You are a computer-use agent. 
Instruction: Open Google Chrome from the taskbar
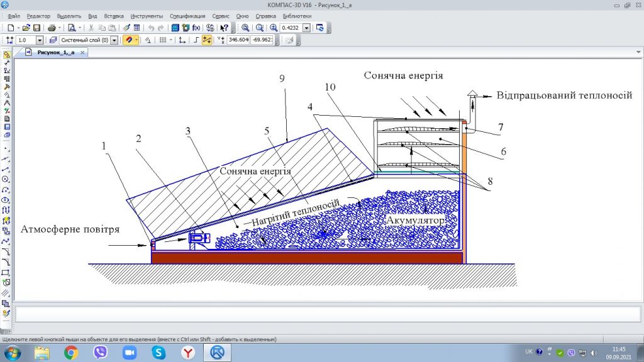point(71,353)
